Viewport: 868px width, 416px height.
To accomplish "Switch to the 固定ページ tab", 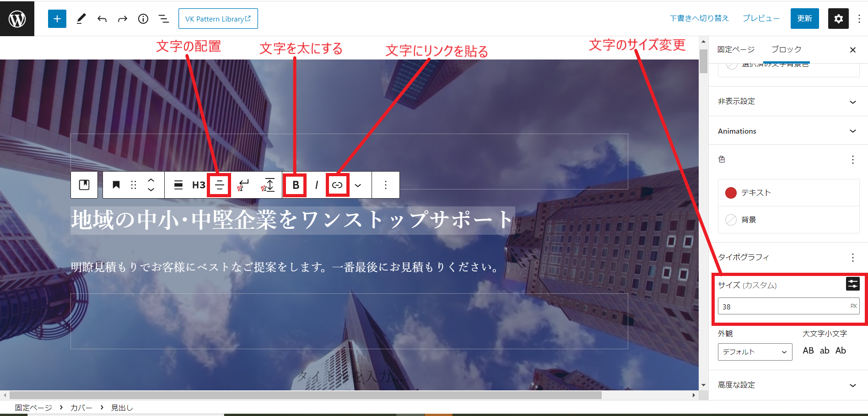I will pos(736,49).
